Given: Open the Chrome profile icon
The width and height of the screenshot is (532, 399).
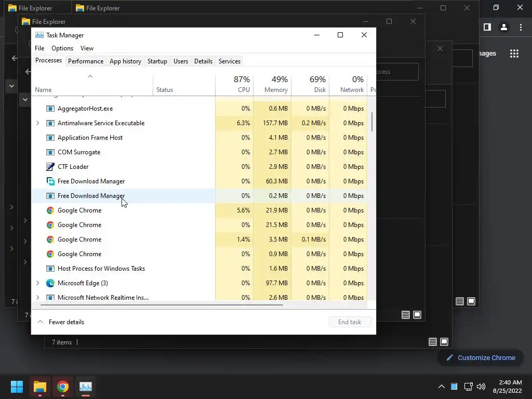Looking at the screenshot, I should (504, 27).
